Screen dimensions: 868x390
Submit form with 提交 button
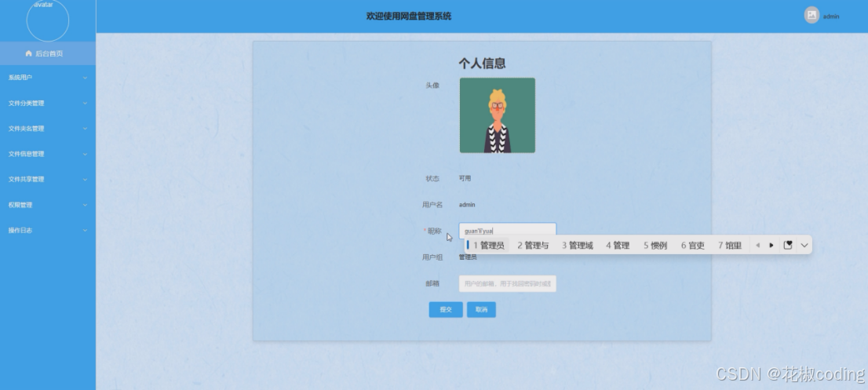[446, 310]
